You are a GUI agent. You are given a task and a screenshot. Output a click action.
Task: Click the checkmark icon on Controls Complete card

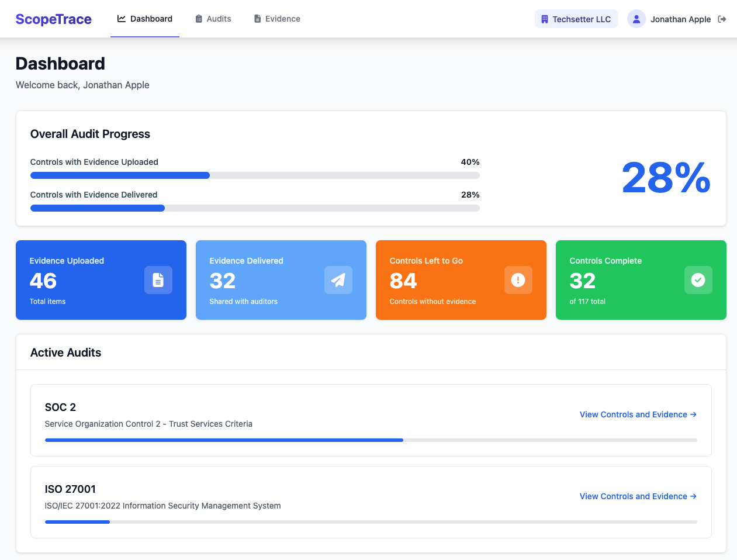coord(698,280)
